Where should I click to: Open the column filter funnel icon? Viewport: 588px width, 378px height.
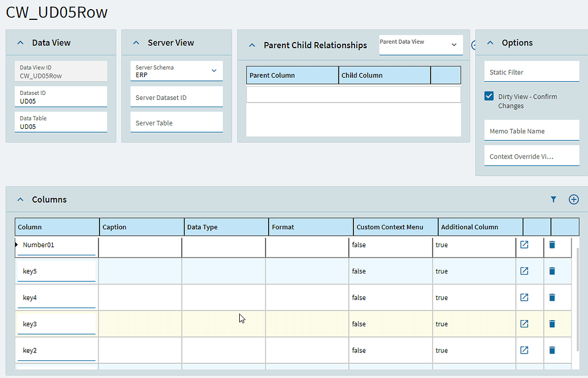coord(553,199)
